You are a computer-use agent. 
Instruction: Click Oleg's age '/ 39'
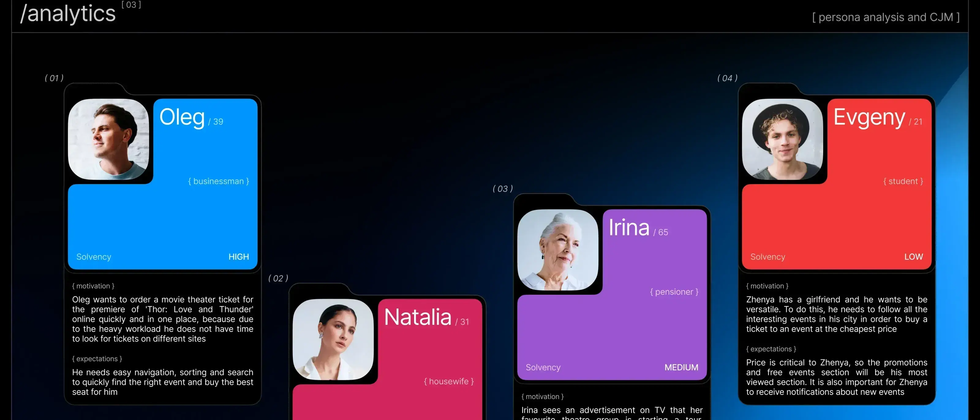(x=216, y=122)
